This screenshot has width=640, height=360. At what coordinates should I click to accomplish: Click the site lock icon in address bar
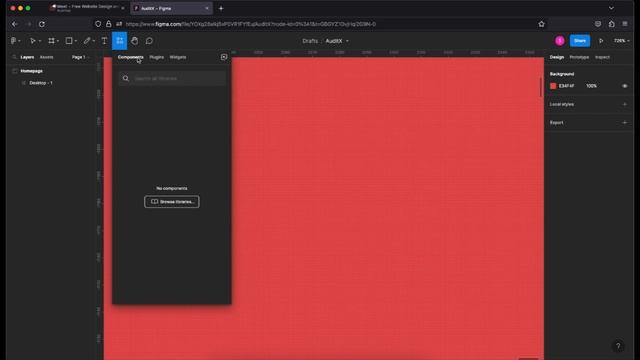109,24
